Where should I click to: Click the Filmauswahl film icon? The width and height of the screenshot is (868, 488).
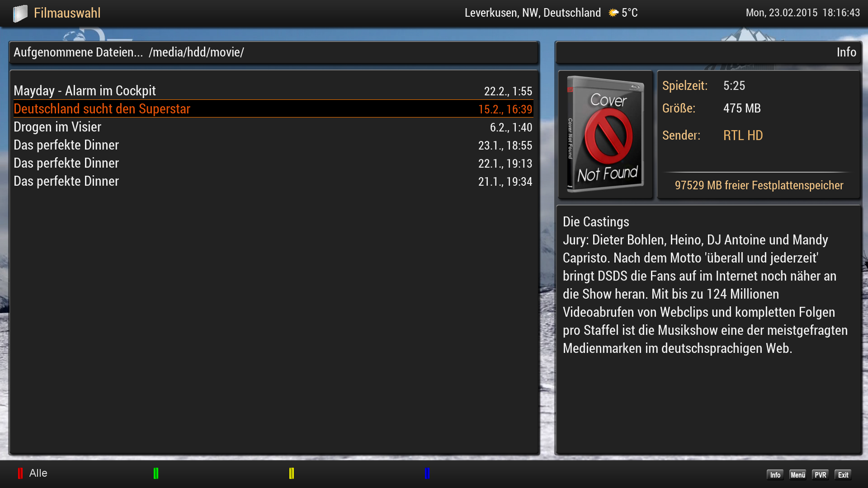(20, 13)
